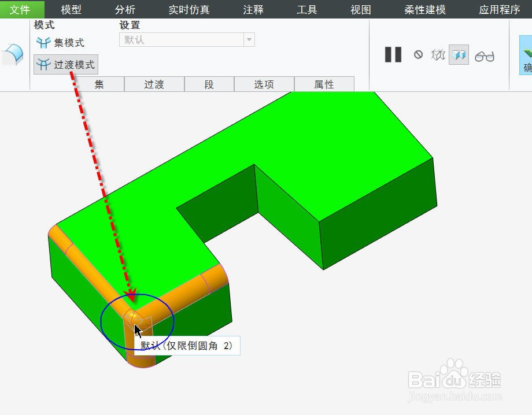Open the 默认 settings dropdown

249,40
